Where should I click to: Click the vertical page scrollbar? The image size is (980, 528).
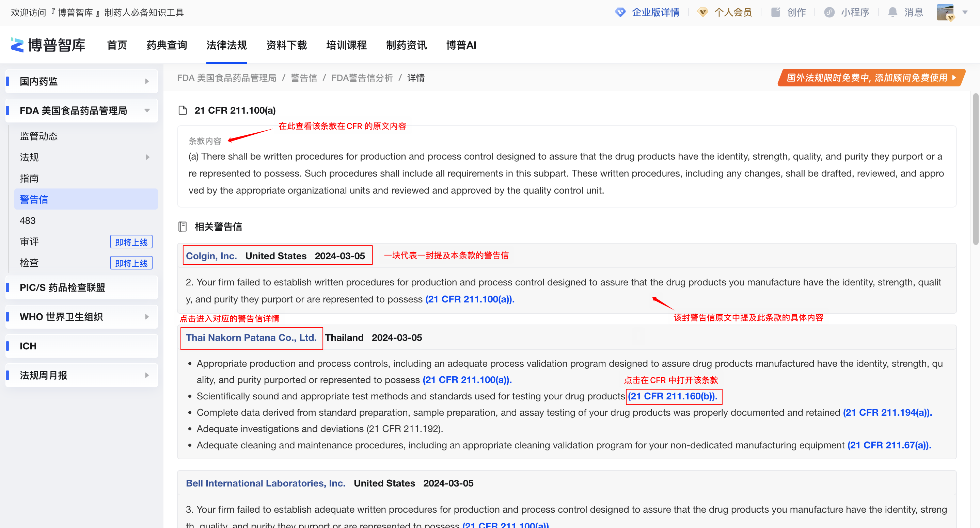[976, 169]
